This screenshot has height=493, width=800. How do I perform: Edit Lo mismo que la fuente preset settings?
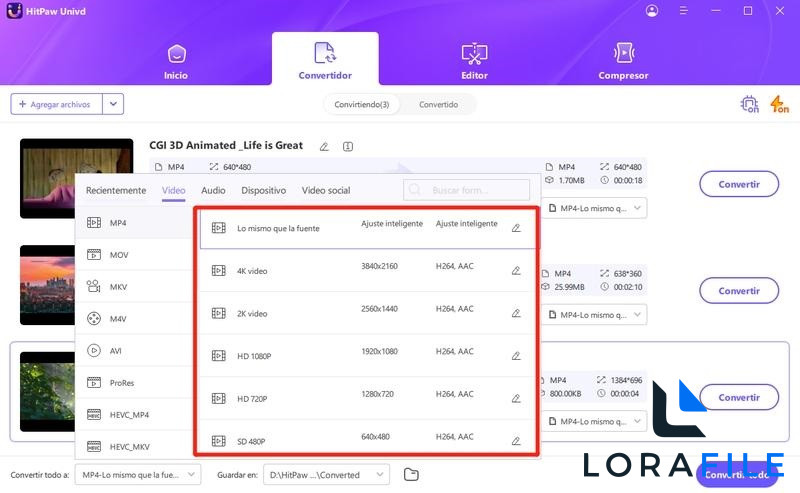pyautogui.click(x=516, y=228)
